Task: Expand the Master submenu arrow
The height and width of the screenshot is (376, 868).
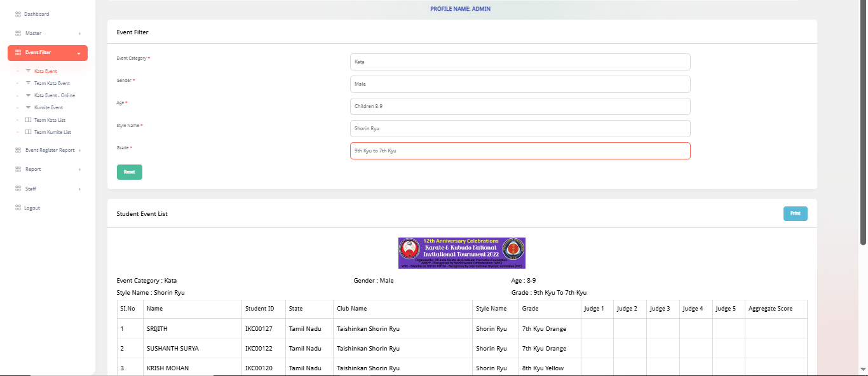Action: pyautogui.click(x=79, y=33)
